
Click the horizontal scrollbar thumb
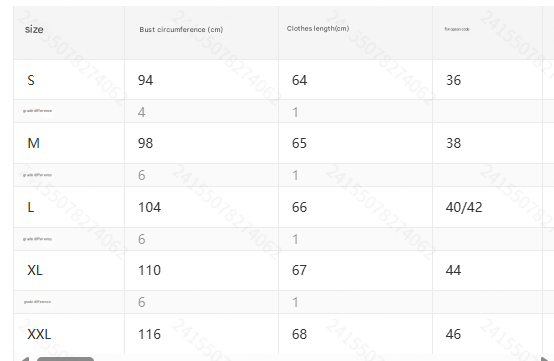pyautogui.click(x=65, y=359)
